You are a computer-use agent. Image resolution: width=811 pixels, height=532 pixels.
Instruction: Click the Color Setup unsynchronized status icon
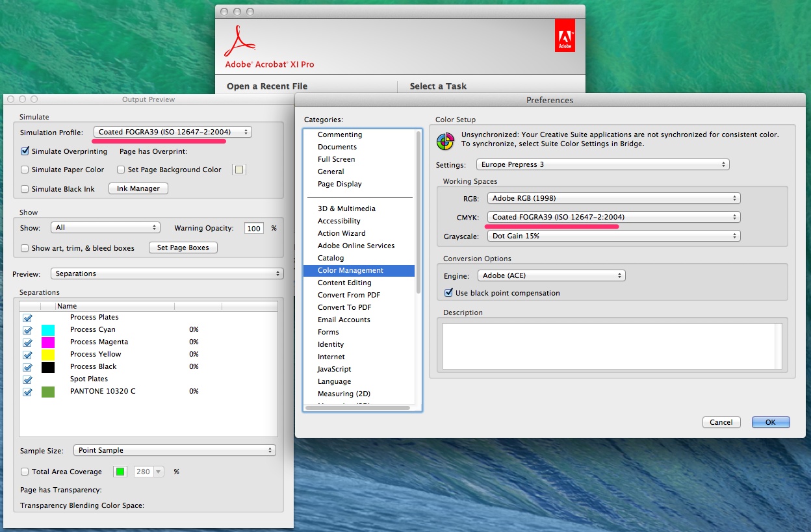tap(445, 140)
